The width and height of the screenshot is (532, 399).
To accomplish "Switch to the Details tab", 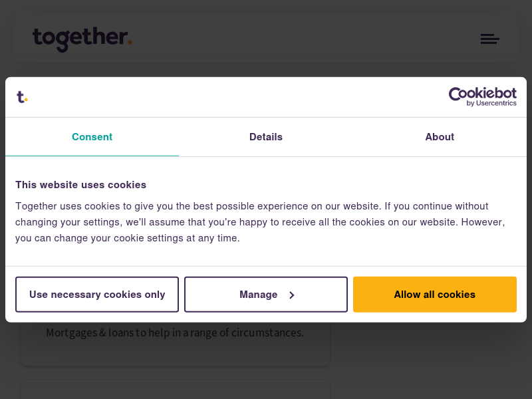I will (265, 137).
